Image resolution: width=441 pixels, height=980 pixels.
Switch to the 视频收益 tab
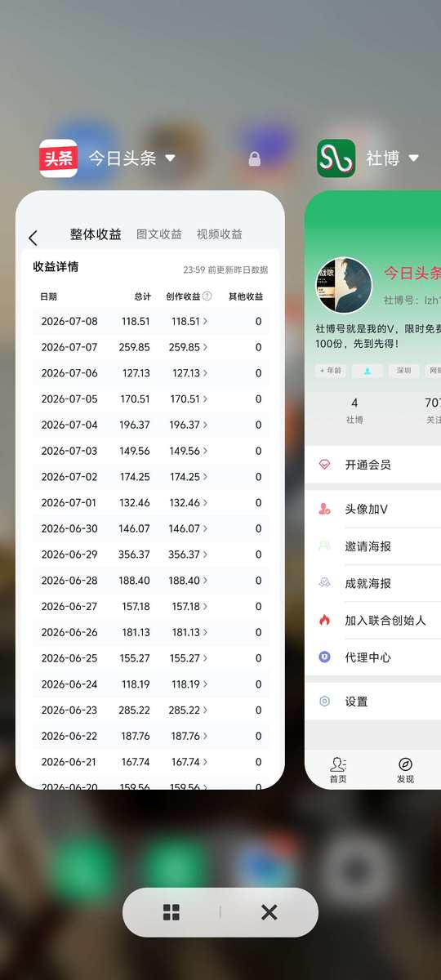(220, 234)
